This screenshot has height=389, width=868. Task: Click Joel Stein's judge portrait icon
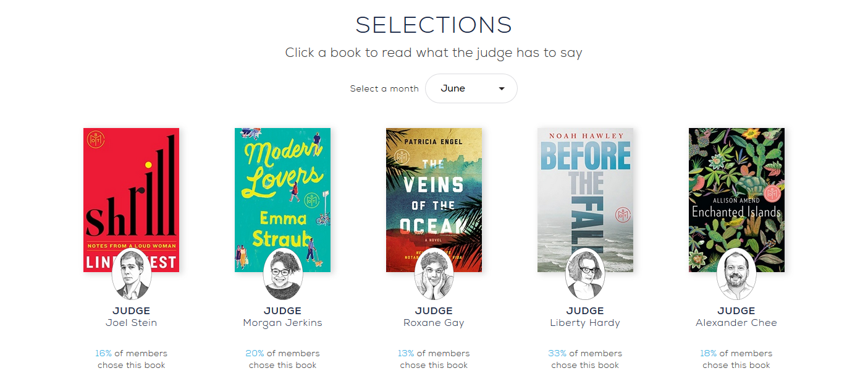click(132, 274)
